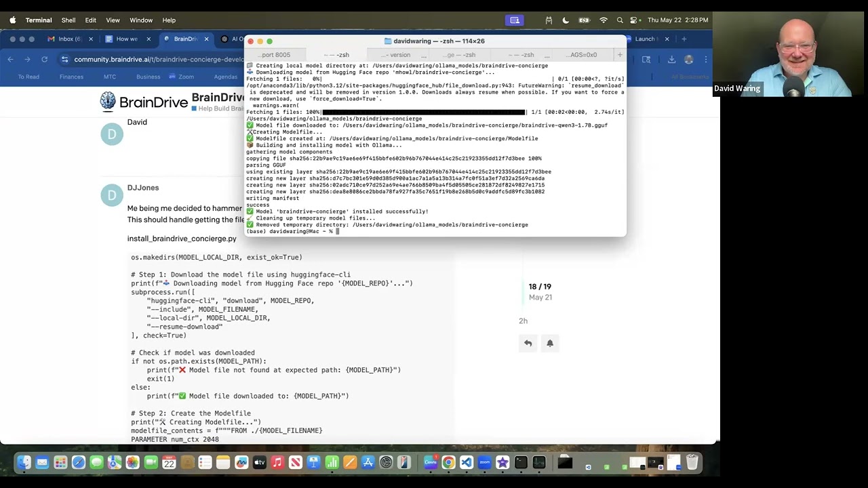Click the DJJones username link
This screenshot has height=488, width=868.
point(143,188)
